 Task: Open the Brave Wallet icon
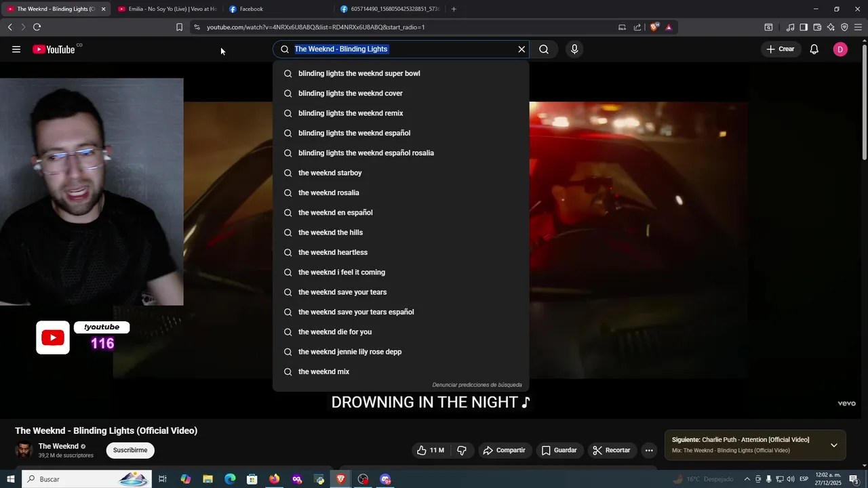pos(817,27)
